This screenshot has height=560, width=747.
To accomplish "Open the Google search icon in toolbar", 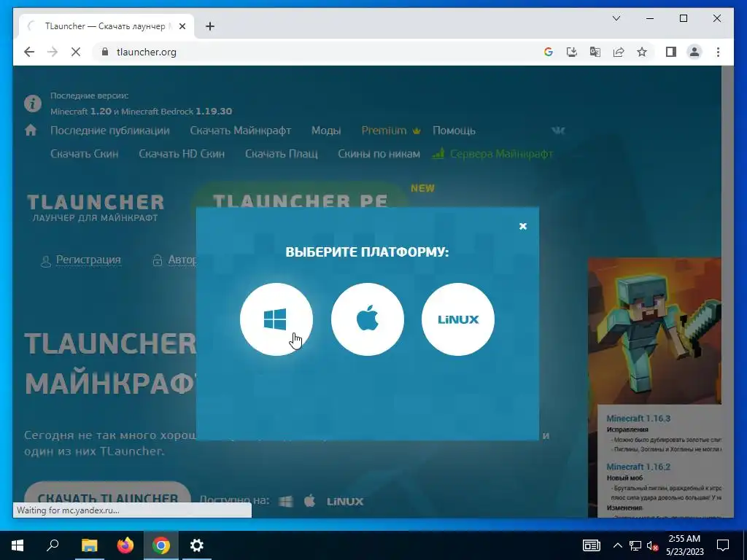I will point(549,52).
